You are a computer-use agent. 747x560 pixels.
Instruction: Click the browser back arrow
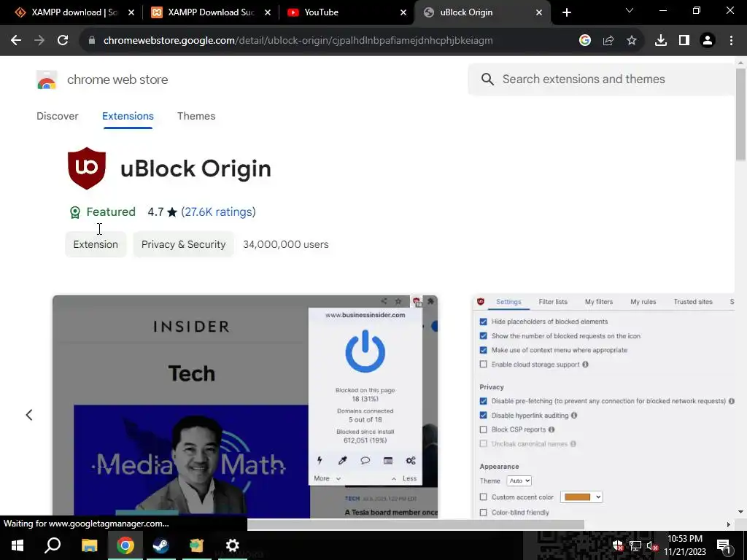click(x=16, y=41)
